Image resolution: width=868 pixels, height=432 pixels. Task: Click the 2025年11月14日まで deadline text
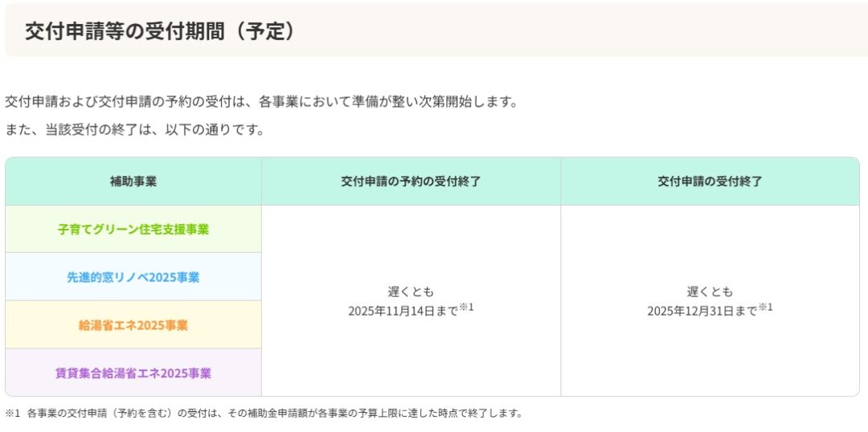point(403,312)
